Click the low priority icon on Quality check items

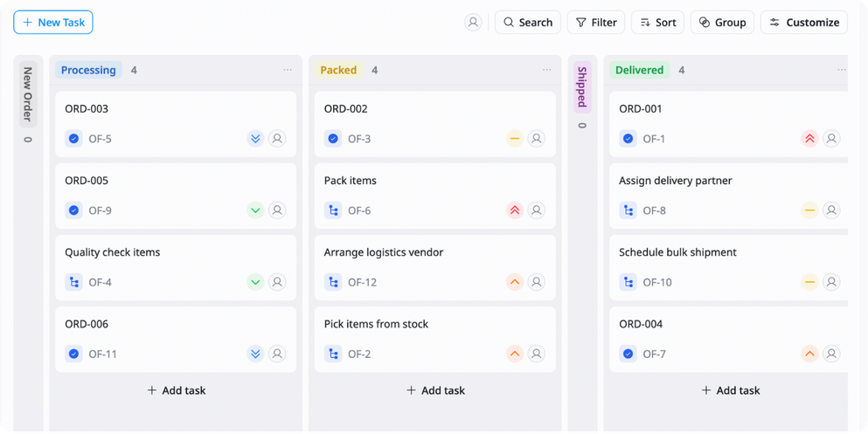pos(255,283)
